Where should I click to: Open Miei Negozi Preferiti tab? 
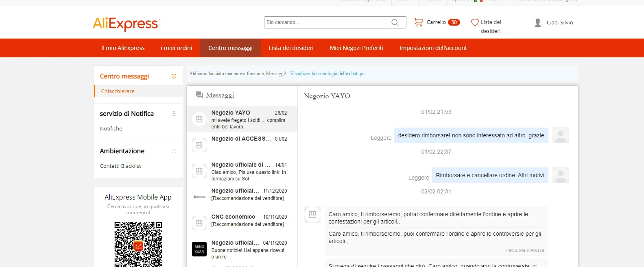[357, 48]
